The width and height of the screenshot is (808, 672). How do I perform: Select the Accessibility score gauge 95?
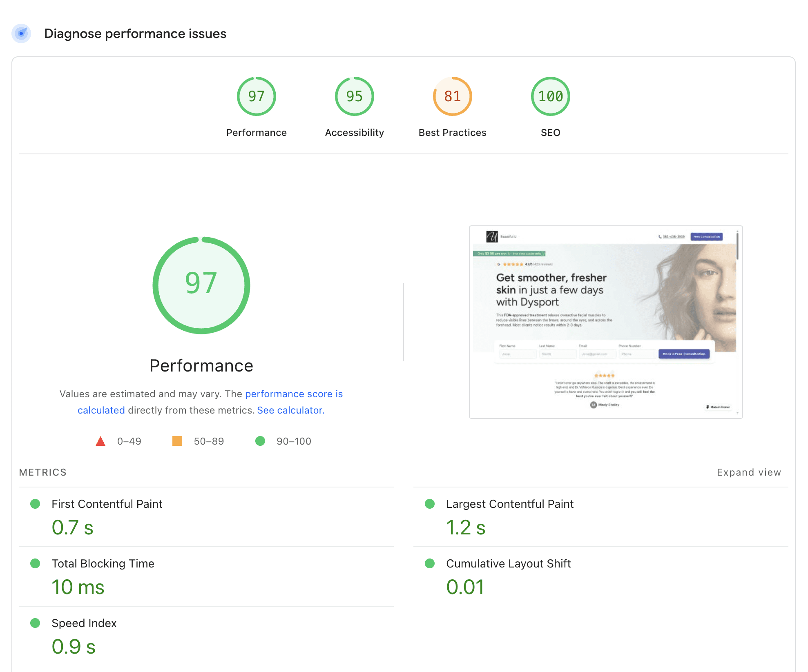click(x=354, y=96)
